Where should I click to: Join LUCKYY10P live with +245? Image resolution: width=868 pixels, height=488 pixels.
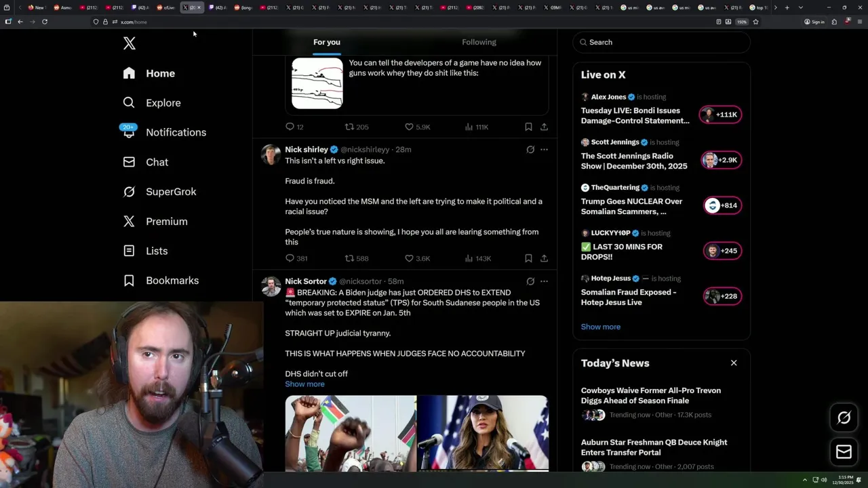click(x=723, y=251)
